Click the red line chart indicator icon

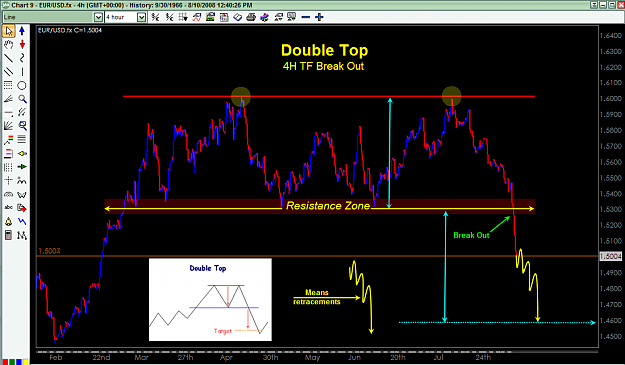[197, 17]
